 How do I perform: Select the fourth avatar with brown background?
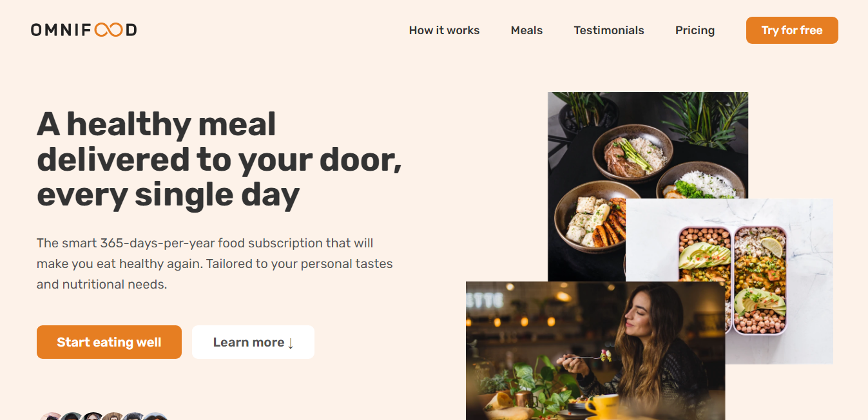click(113, 417)
